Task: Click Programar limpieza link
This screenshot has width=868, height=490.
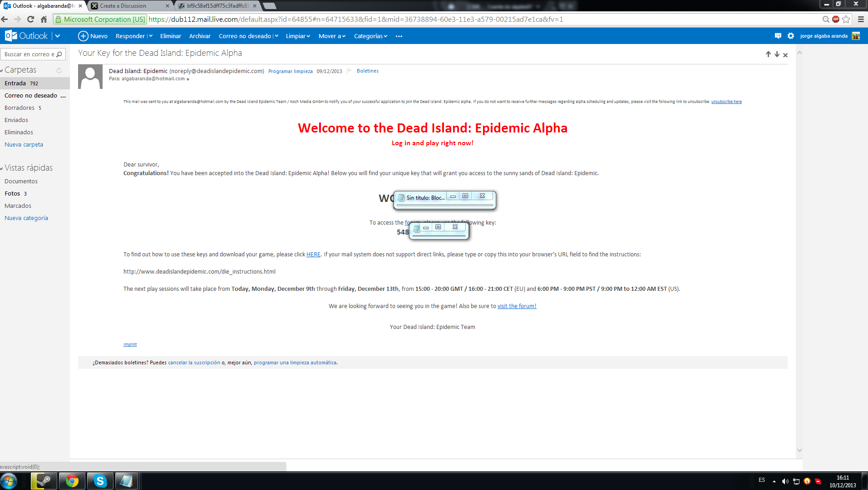Action: point(291,71)
